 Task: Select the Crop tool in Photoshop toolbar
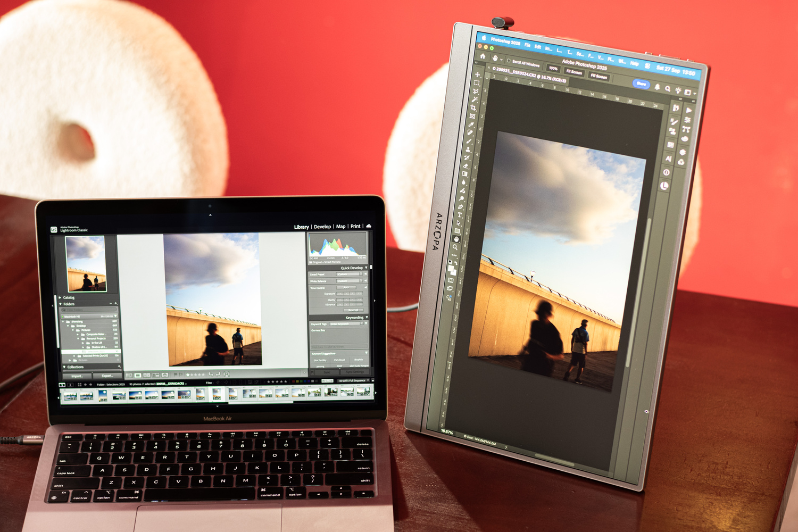473,107
